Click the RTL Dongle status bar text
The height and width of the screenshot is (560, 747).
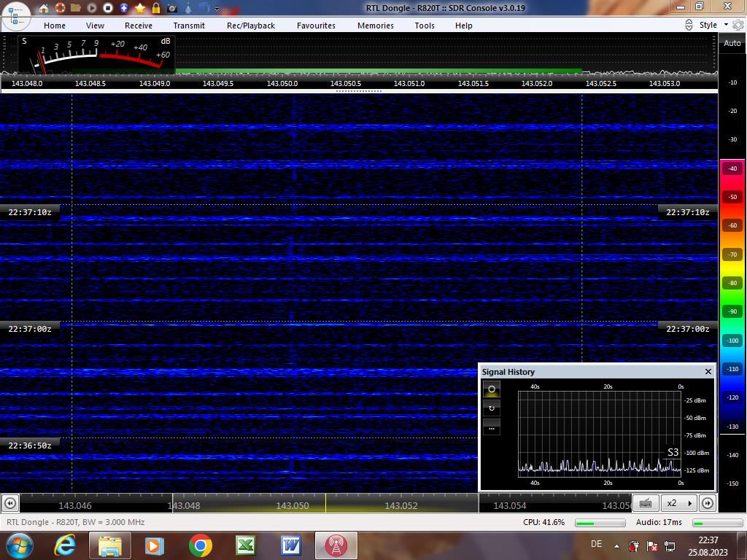coord(75,522)
